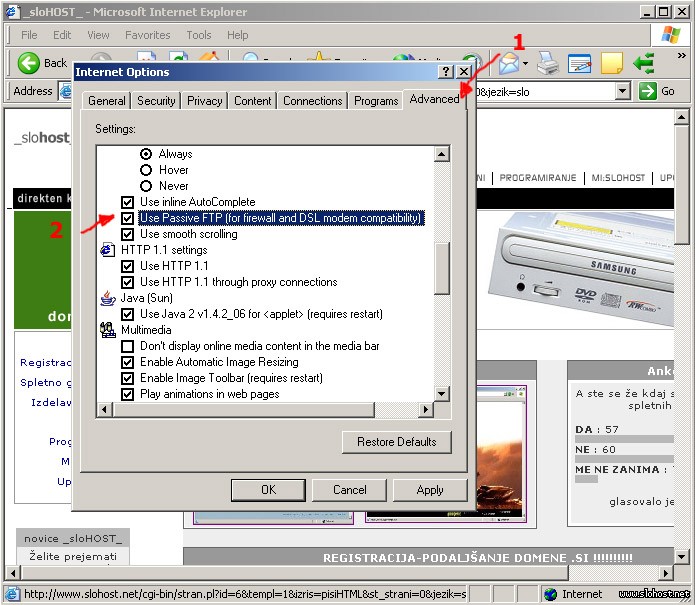Screen dimensions: 695x605
Task: Click the green arrows toolbar icon
Action: pyautogui.click(x=644, y=63)
